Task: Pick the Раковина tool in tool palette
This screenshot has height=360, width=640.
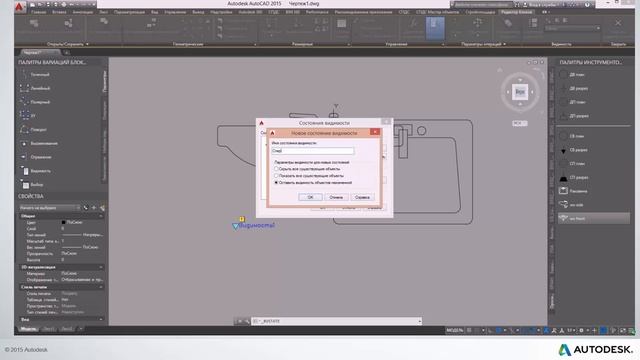Action: coord(574,191)
